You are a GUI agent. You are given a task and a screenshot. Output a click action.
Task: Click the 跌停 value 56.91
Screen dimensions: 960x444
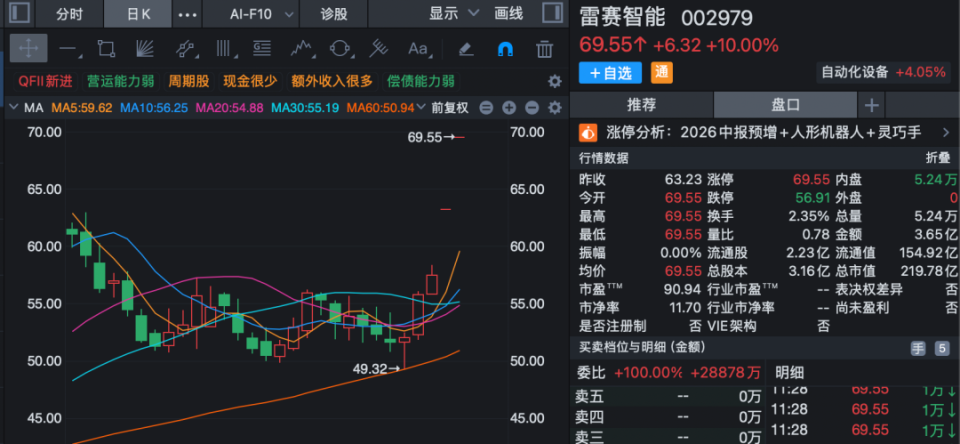tap(812, 198)
